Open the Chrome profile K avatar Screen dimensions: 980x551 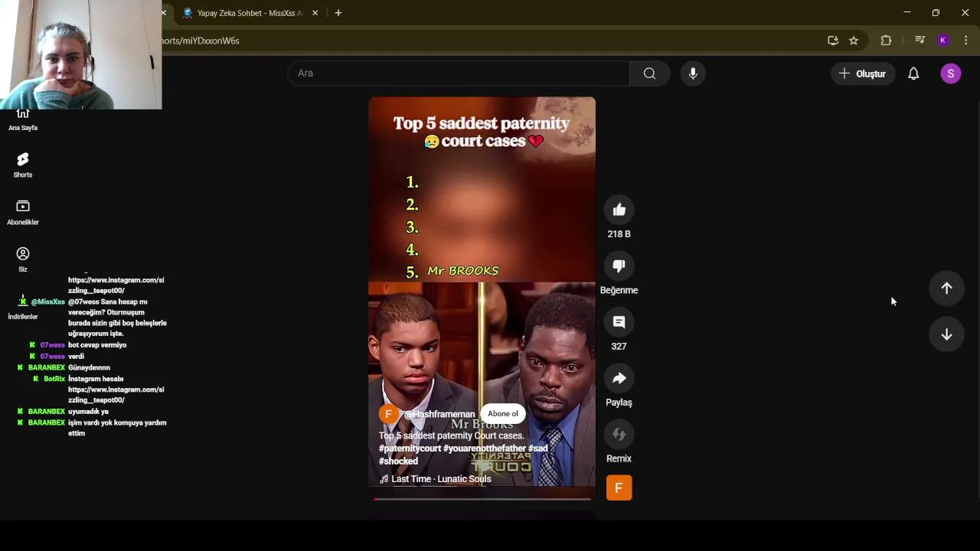(x=943, y=41)
